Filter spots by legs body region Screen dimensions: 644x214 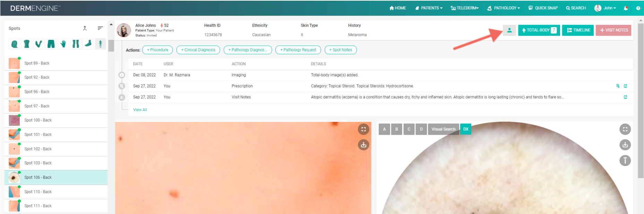tap(76, 44)
